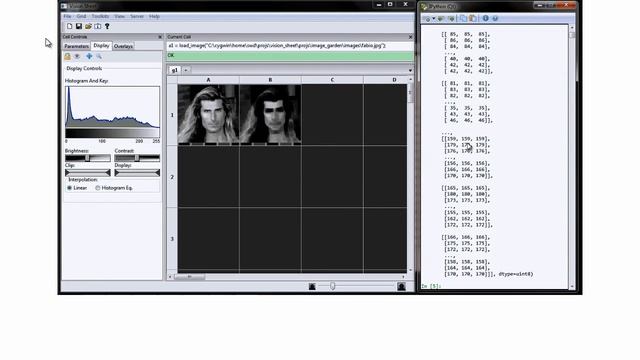Click the dtype=uint8 text in console
640x360 pixels.
point(516,274)
